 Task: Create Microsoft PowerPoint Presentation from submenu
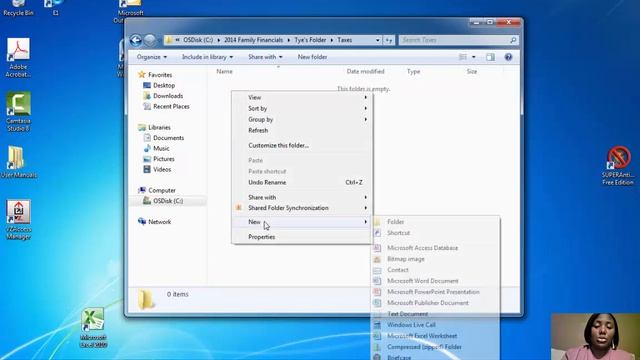436,292
